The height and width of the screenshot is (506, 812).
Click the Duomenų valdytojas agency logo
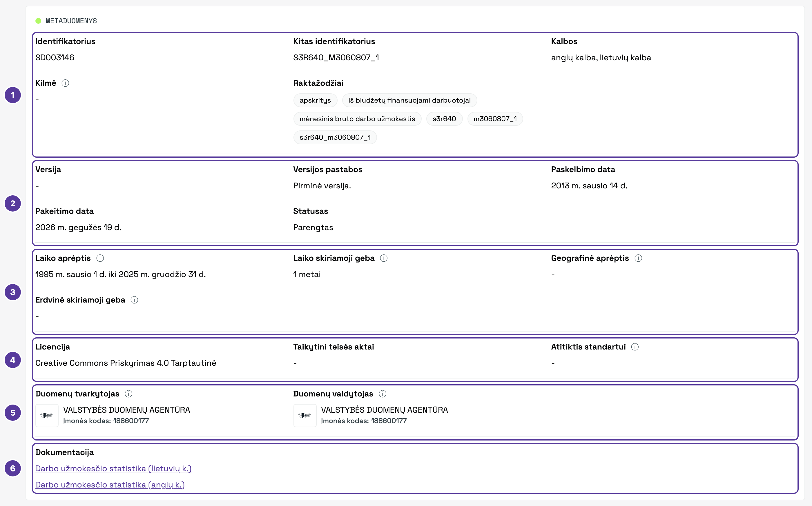point(305,415)
